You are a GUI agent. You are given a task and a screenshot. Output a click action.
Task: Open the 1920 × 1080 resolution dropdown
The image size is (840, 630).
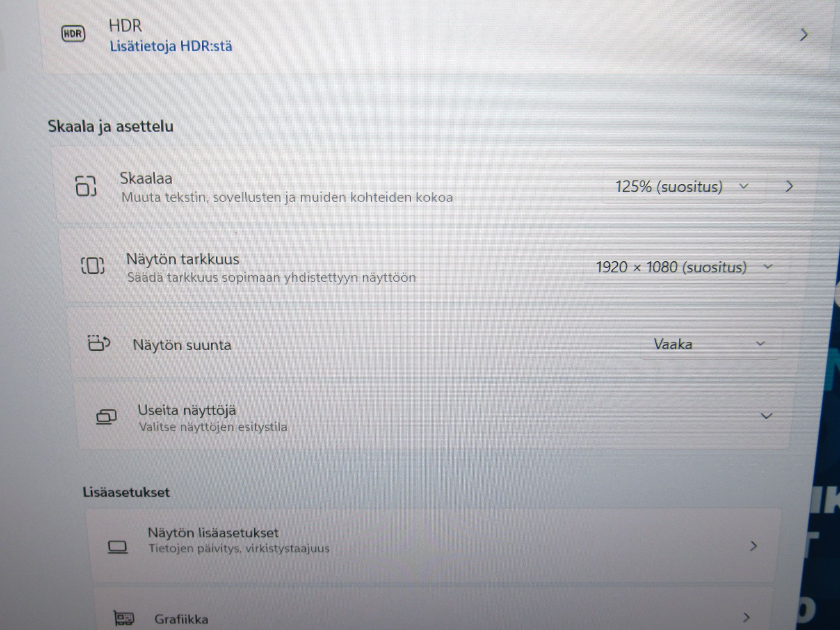tap(685, 267)
